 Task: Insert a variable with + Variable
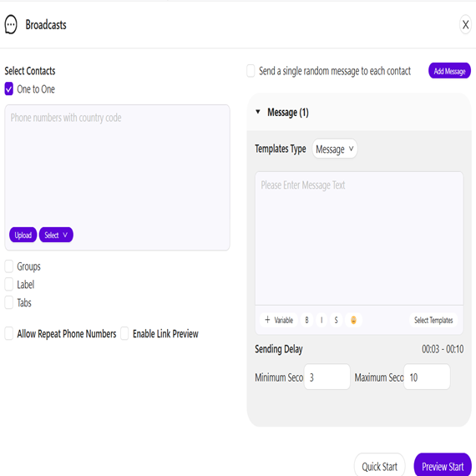point(279,320)
